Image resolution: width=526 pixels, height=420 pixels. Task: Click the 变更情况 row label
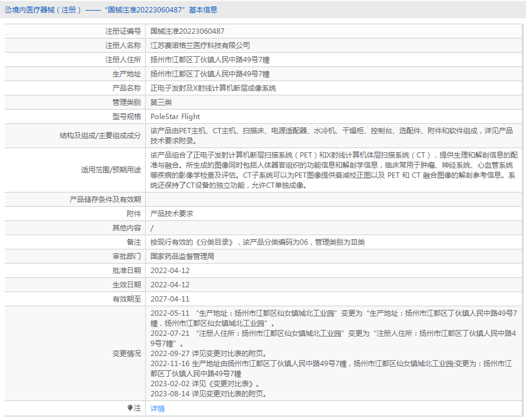tap(127, 354)
